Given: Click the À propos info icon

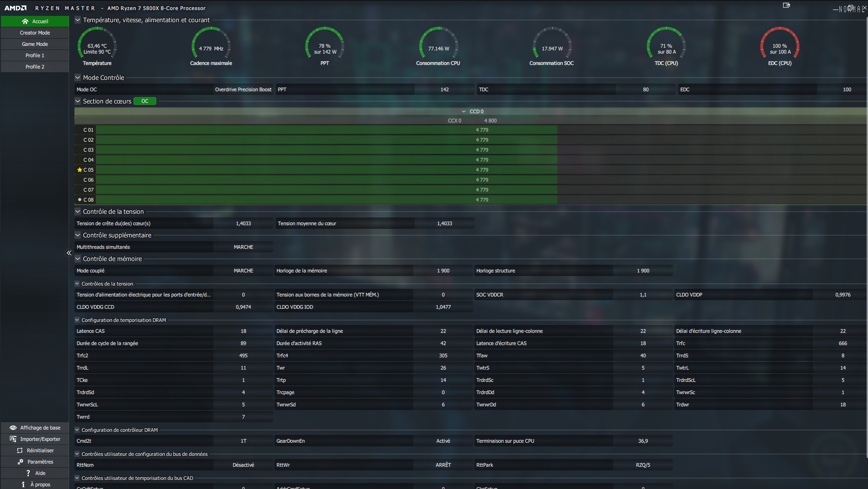Looking at the screenshot, I should [23, 484].
